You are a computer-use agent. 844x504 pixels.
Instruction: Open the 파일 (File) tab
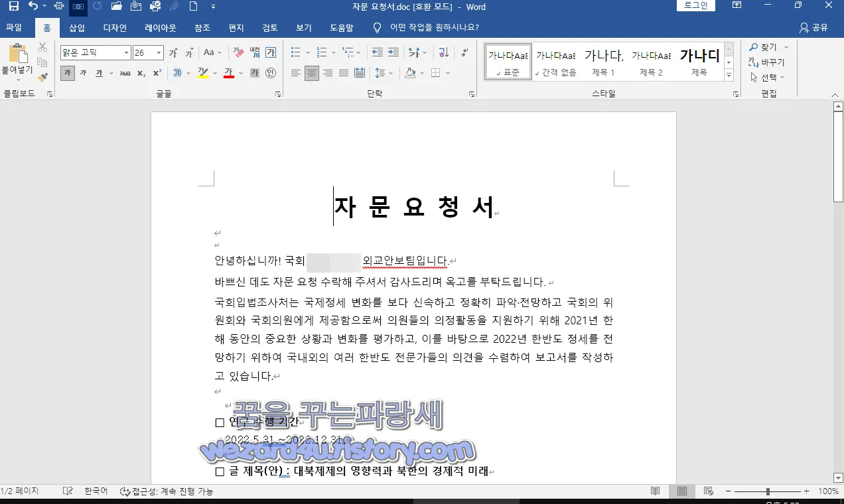point(14,28)
